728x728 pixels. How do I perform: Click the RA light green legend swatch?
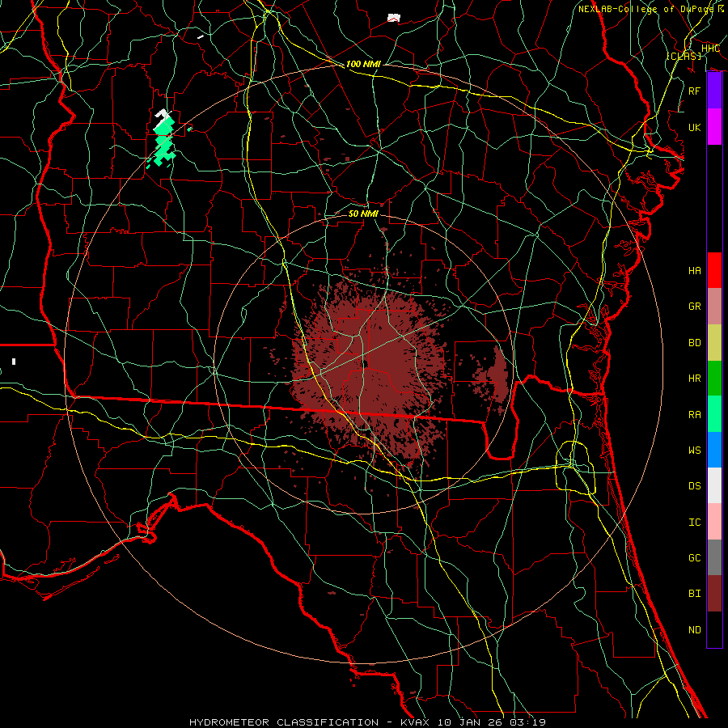click(714, 414)
